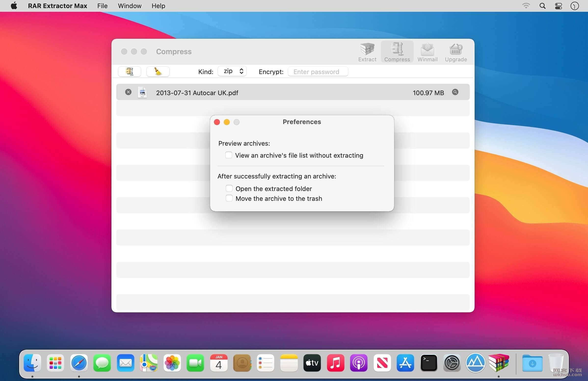Open News from the Dock
This screenshot has width=588, height=381.
(x=382, y=363)
